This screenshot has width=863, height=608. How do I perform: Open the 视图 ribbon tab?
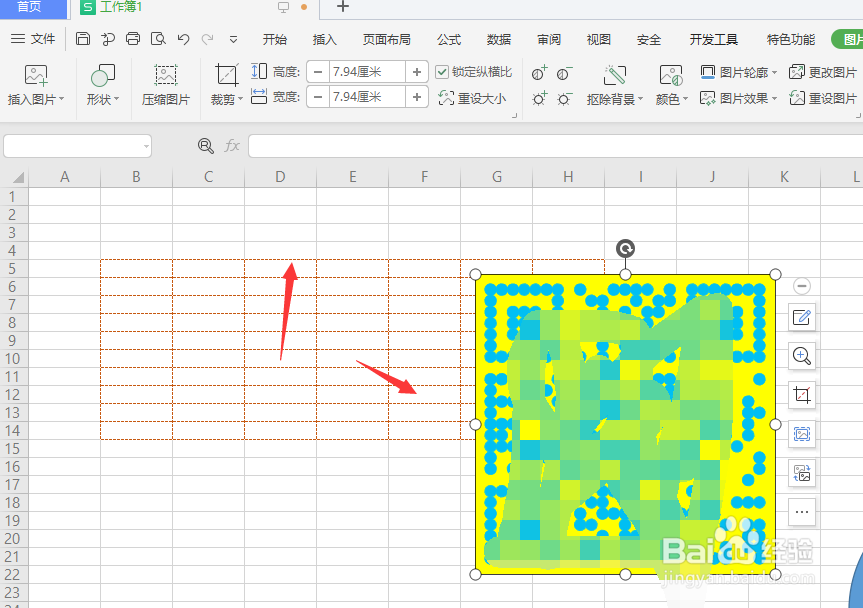[599, 39]
